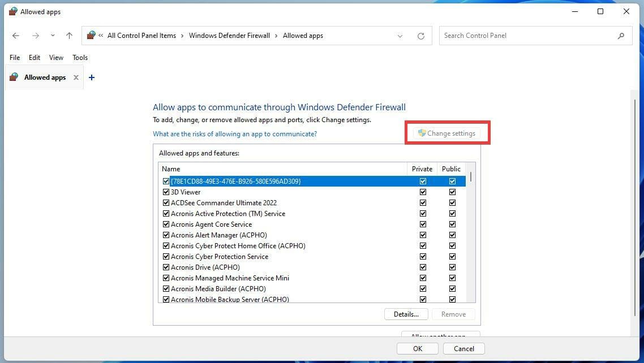Click the Search Control Panel field
The image size is (644, 363).
[535, 36]
